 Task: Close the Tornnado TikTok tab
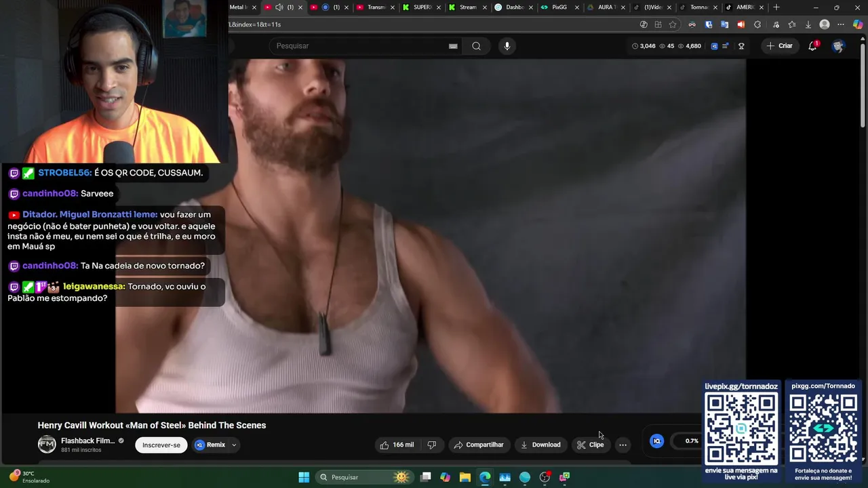[x=715, y=7]
